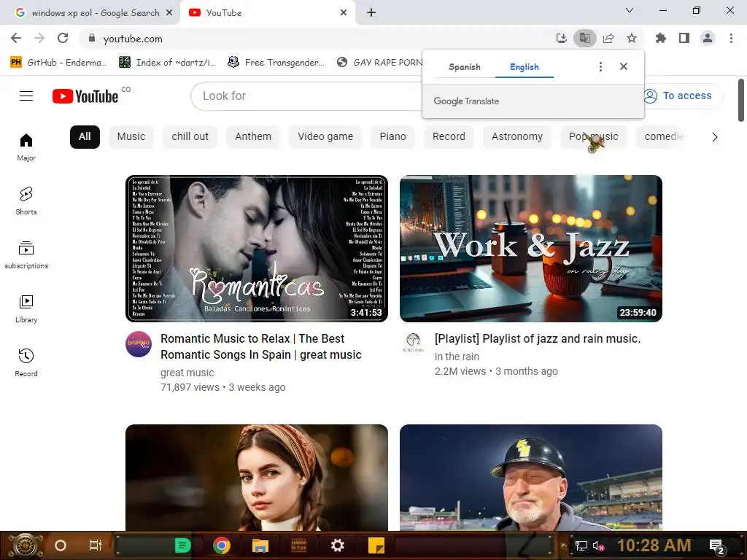Reload the current page

coord(63,38)
